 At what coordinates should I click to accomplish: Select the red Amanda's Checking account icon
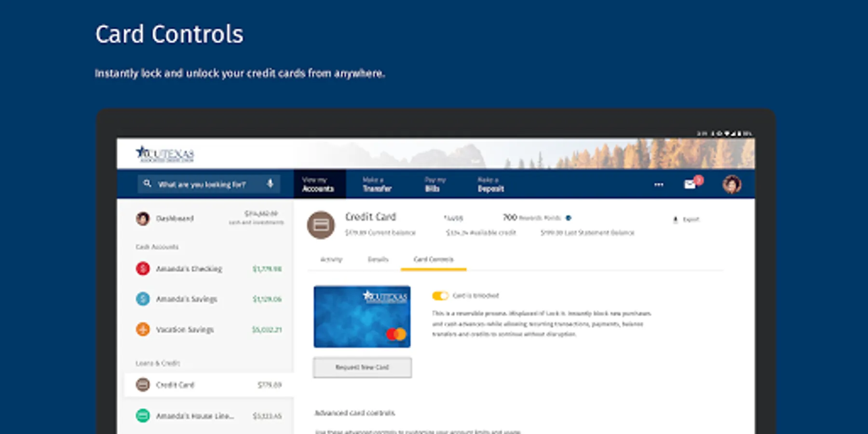point(143,268)
